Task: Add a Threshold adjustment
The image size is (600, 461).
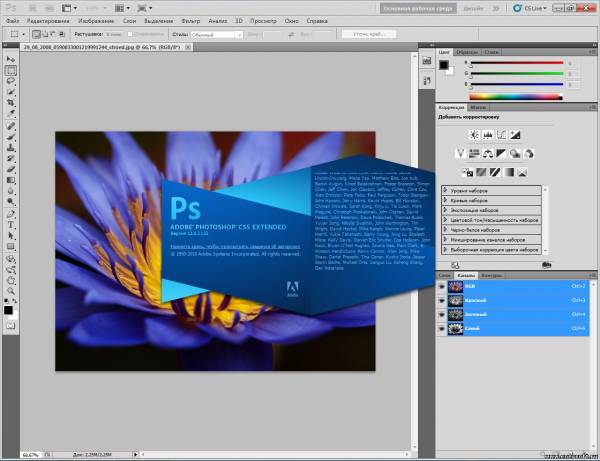Action: 495,173
